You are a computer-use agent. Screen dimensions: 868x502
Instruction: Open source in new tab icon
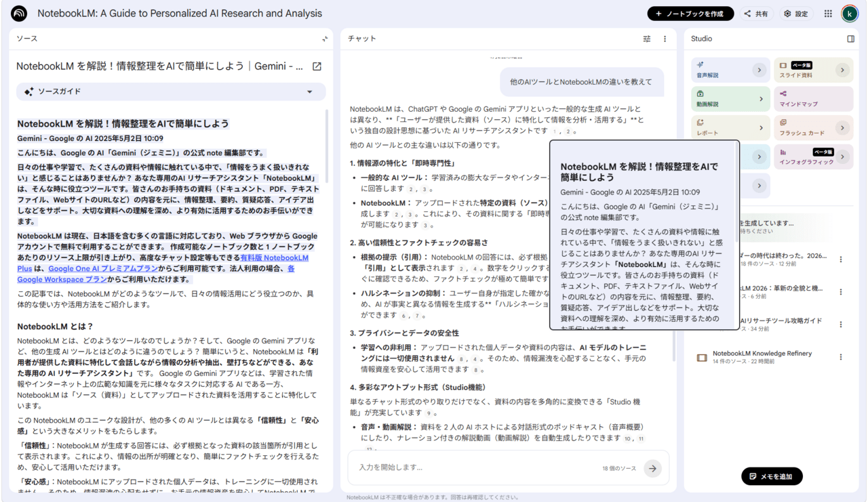(x=317, y=66)
